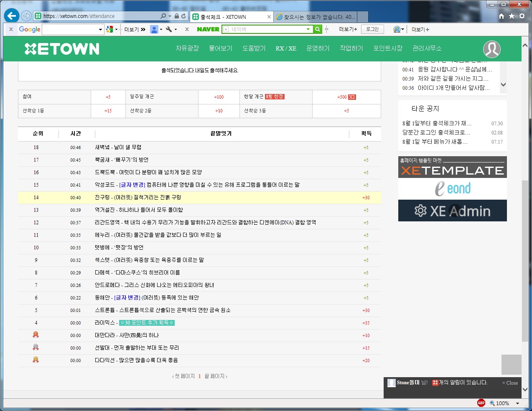Refresh the page with the reload icon
The image size is (532, 411).
(183, 16)
